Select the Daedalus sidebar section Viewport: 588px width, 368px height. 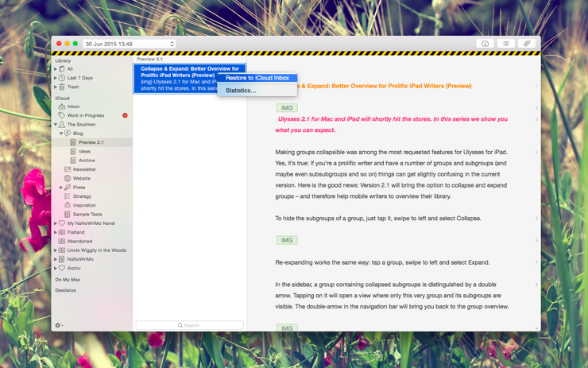[x=66, y=290]
